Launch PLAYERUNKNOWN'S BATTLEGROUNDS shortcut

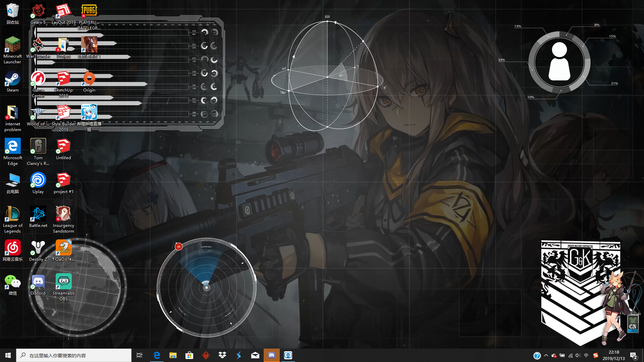89,10
